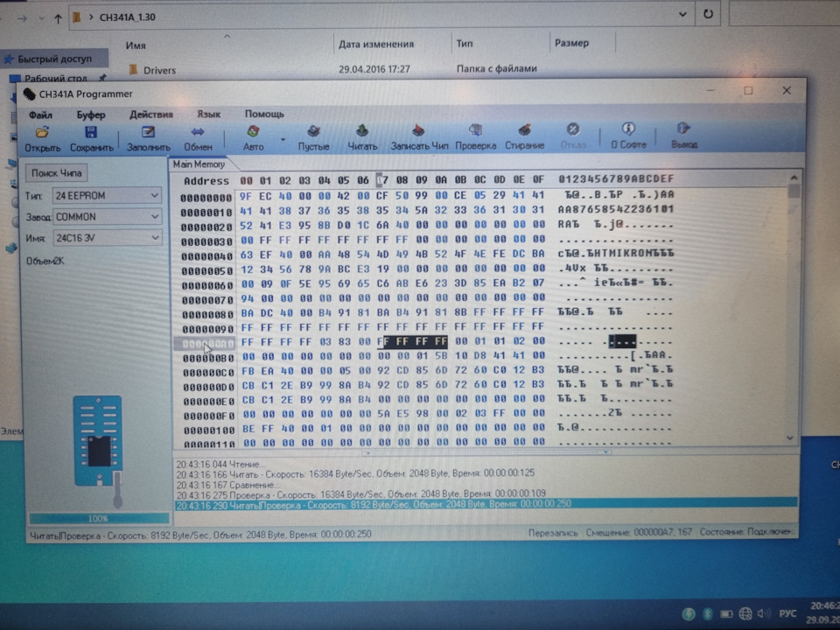Open the Буфер menu
This screenshot has height=630, width=840.
click(x=90, y=115)
